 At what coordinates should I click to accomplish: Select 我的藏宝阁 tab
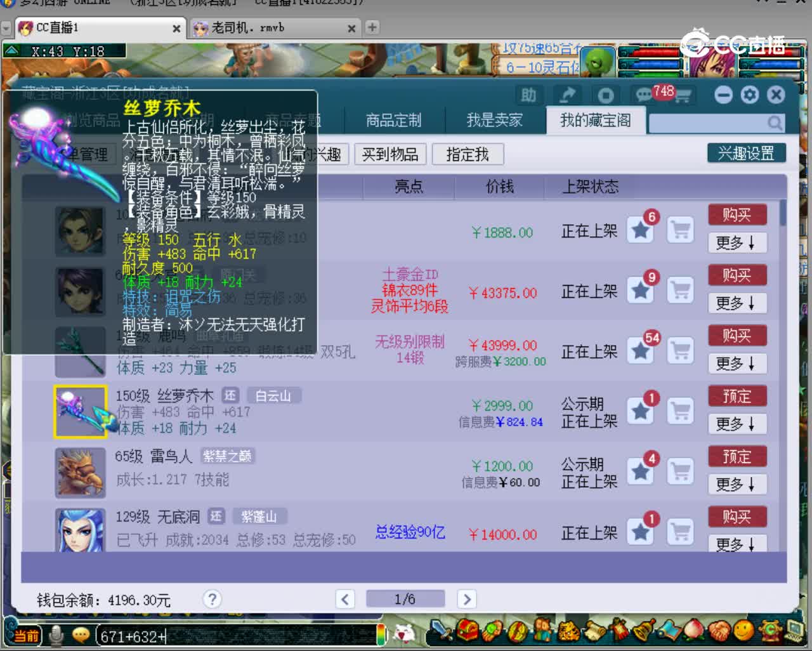(596, 121)
